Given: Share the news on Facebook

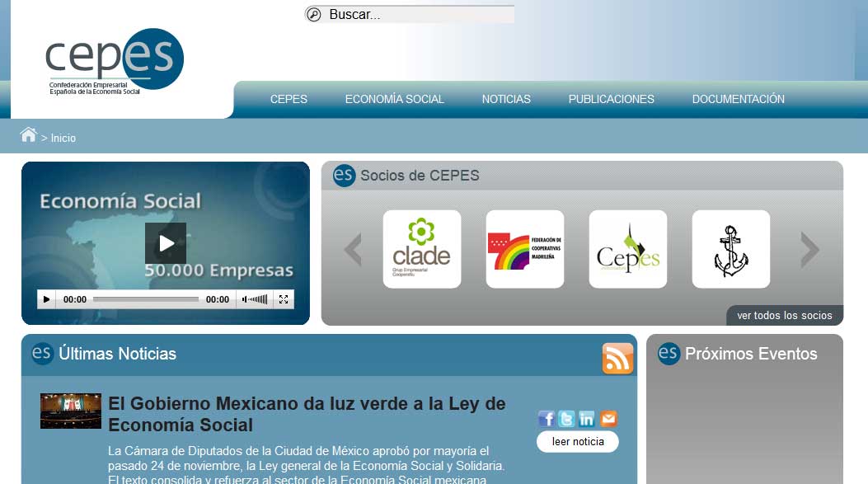Looking at the screenshot, I should [547, 419].
